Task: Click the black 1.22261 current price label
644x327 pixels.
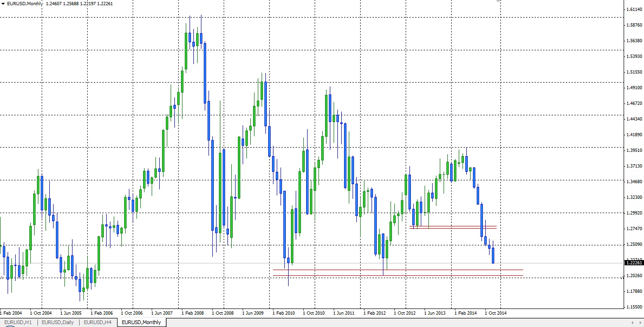Action: [634, 262]
